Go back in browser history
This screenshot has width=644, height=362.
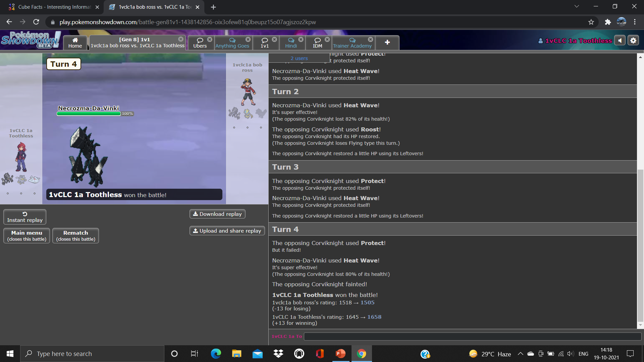(9, 22)
